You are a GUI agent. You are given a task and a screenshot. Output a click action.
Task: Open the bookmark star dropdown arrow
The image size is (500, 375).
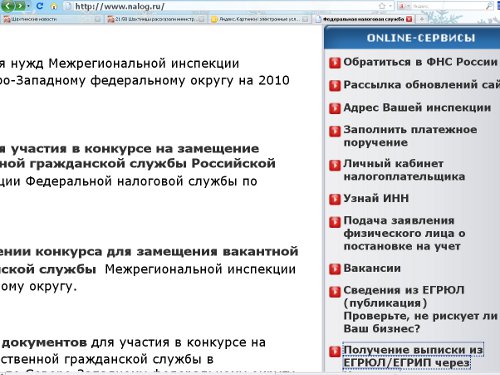click(390, 6)
